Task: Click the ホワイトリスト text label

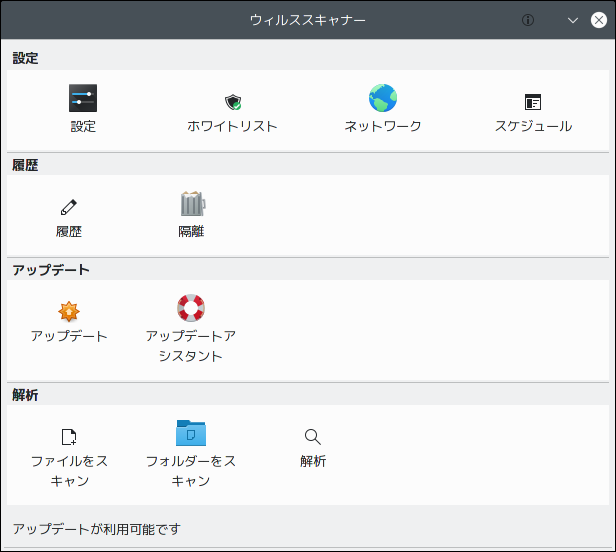Action: point(233,126)
